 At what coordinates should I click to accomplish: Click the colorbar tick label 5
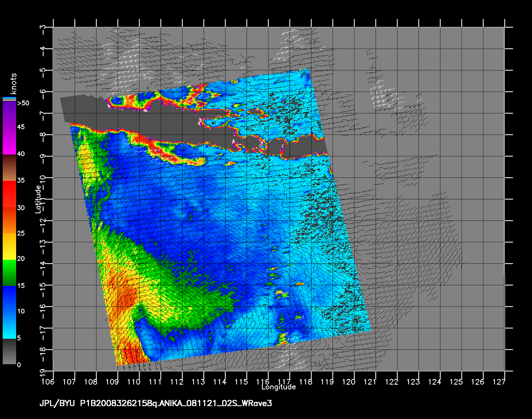click(x=19, y=338)
